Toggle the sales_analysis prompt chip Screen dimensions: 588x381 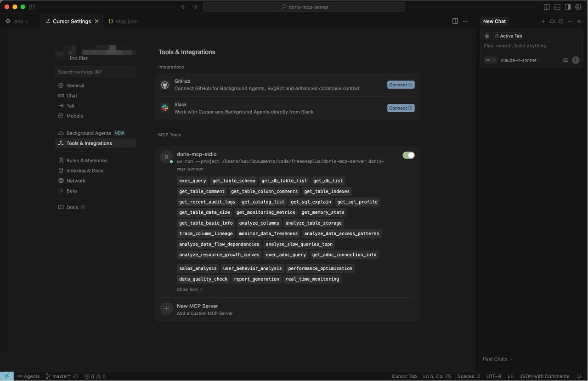click(198, 268)
